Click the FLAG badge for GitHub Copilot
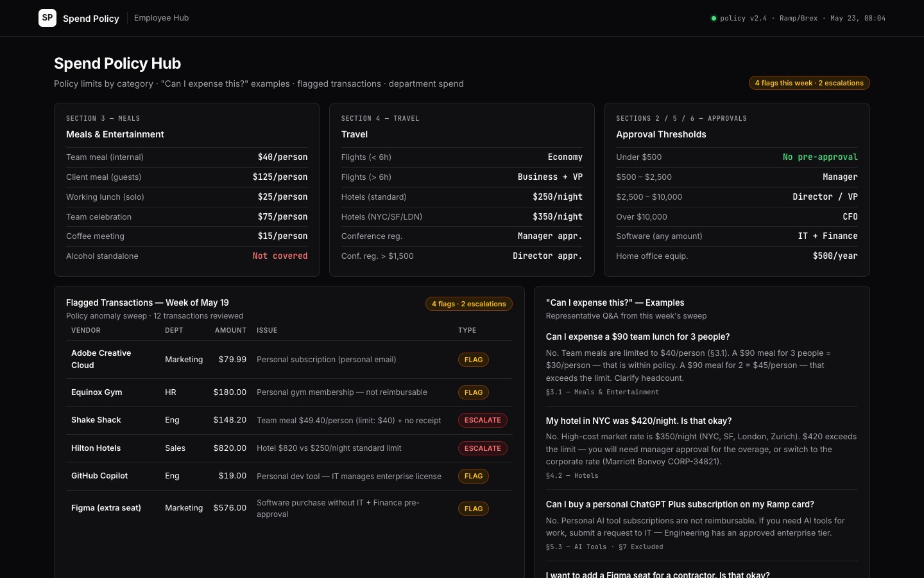Viewport: 924px width, 578px height. coord(474,476)
